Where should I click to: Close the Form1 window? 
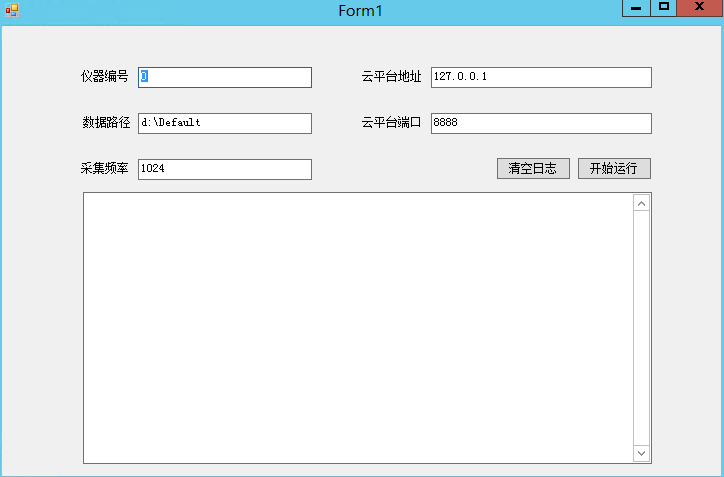699,8
